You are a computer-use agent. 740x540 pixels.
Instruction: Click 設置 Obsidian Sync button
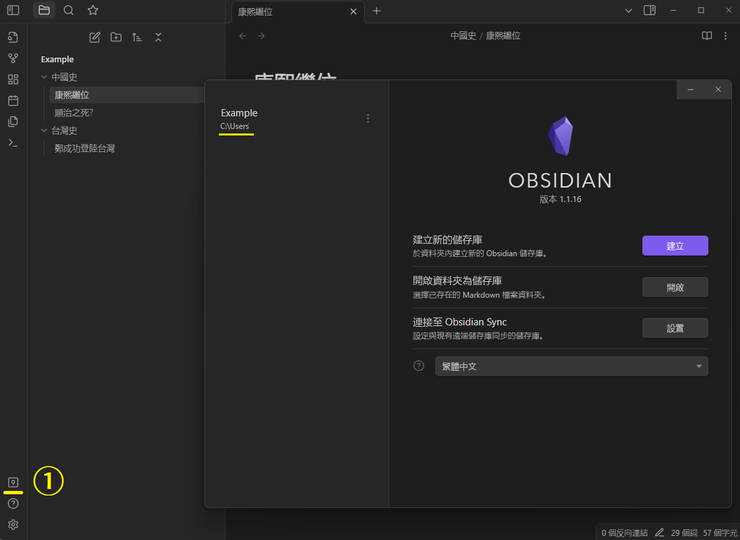click(675, 328)
